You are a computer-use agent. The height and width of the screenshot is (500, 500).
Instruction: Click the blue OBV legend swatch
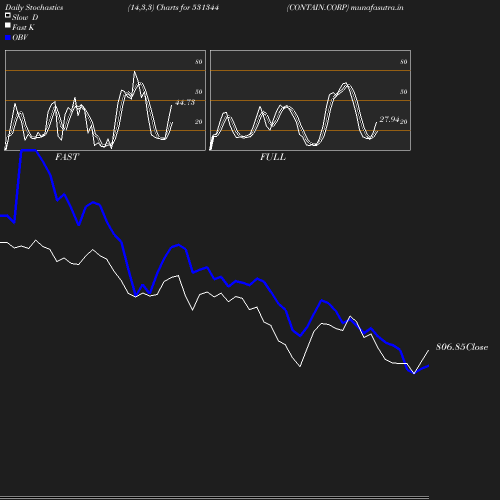pos(8,38)
